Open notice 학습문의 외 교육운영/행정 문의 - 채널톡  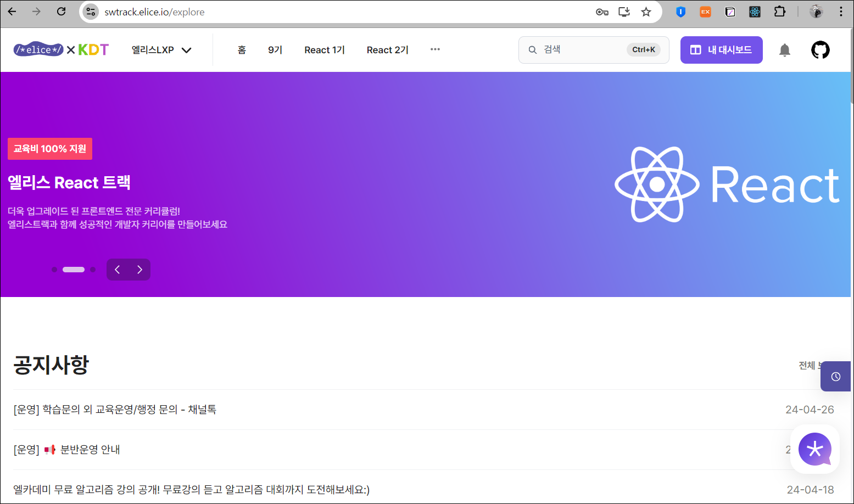tap(115, 410)
